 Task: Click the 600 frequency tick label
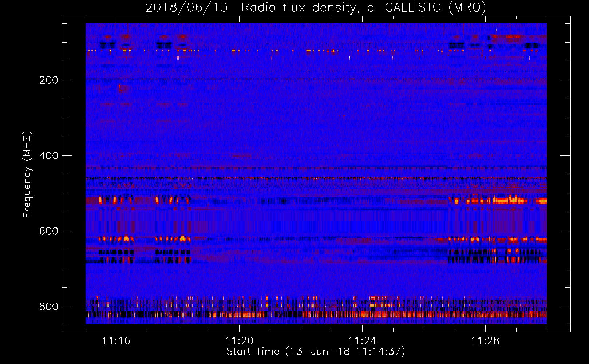coord(49,232)
